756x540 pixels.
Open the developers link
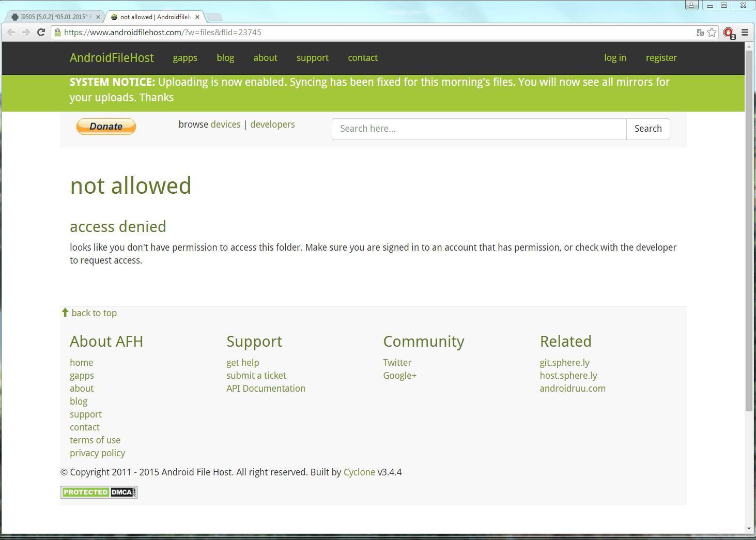tap(272, 125)
